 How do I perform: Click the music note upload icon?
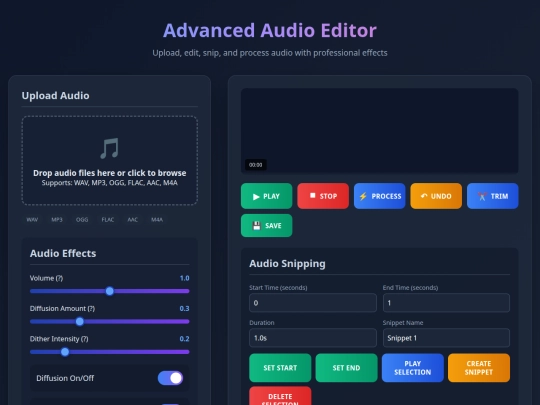(x=110, y=148)
